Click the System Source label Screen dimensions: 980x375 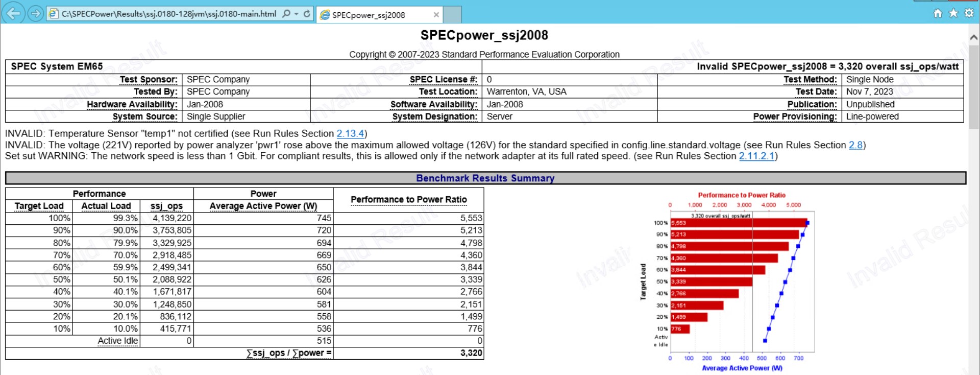tap(145, 116)
